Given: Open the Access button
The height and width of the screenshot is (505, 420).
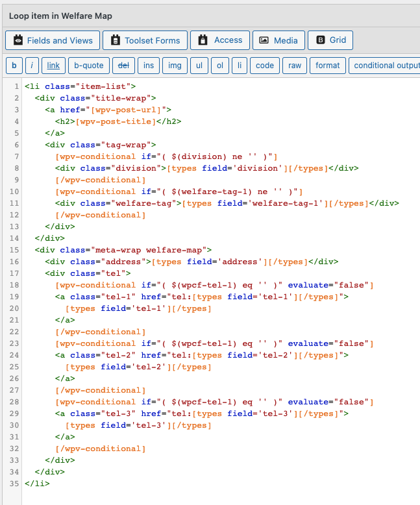Looking at the screenshot, I should 220,40.
